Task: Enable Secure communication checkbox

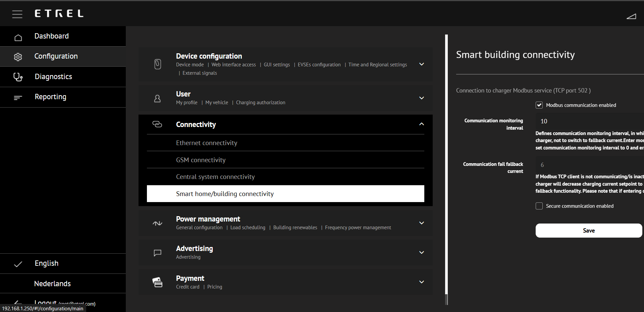Action: (539, 206)
